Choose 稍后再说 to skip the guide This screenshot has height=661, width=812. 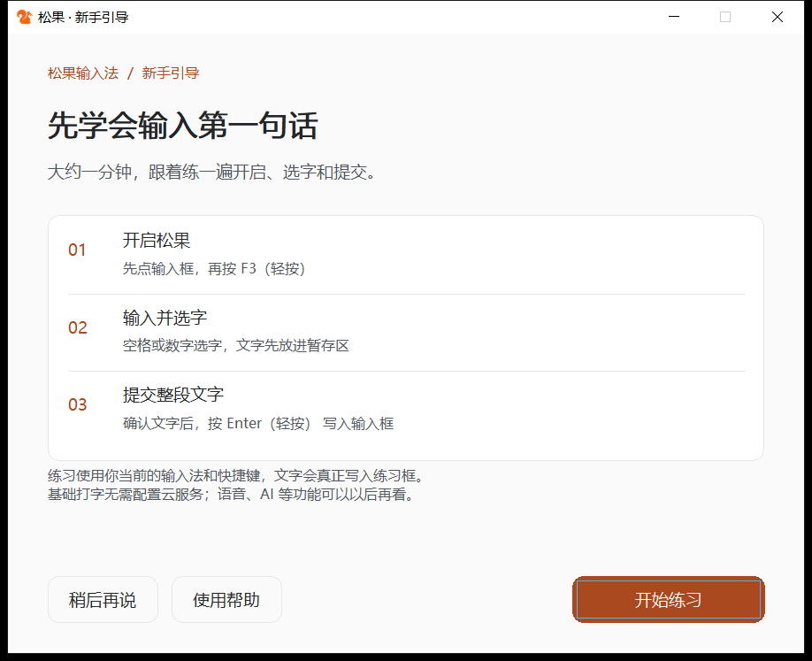point(103,599)
